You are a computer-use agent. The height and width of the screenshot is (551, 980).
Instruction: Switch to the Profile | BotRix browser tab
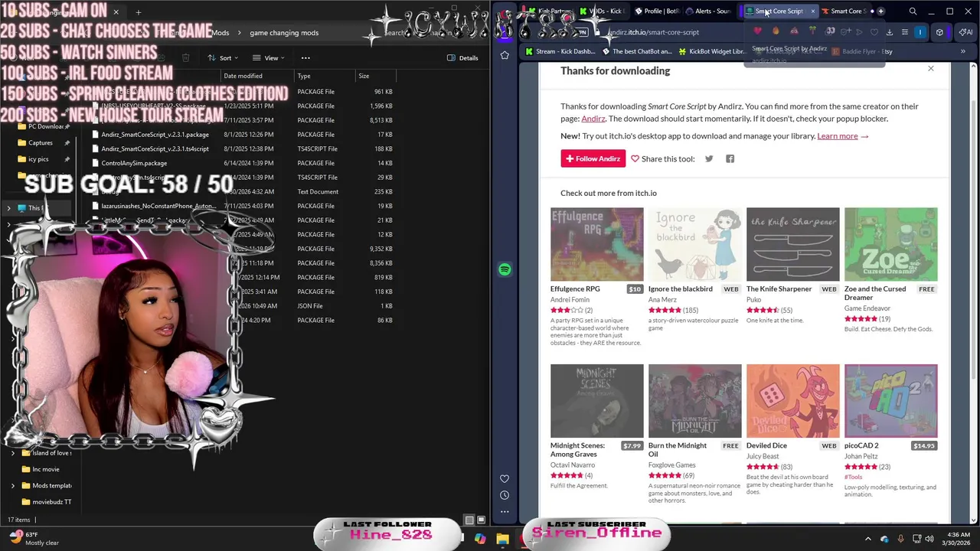pyautogui.click(x=657, y=11)
